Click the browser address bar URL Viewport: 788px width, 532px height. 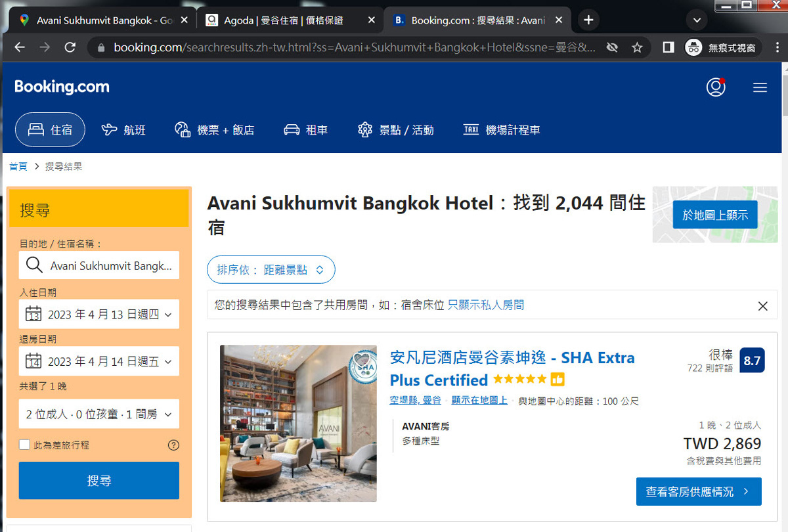coord(355,47)
